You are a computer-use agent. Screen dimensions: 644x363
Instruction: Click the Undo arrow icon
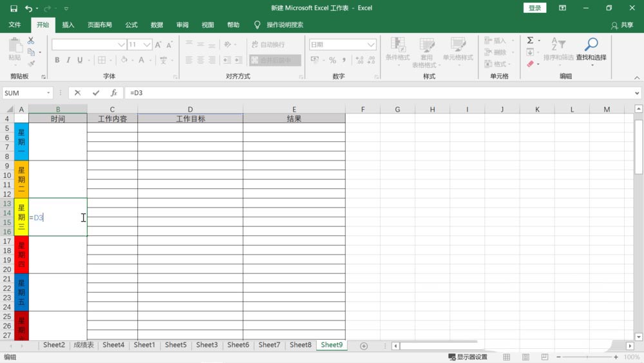tap(28, 8)
